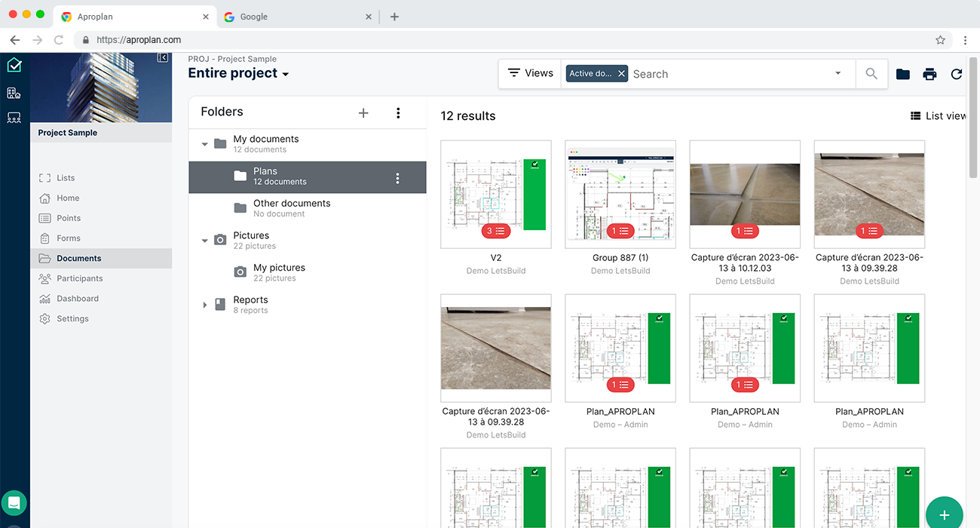
Task: Open the Plans folder options menu
Action: 398,179
